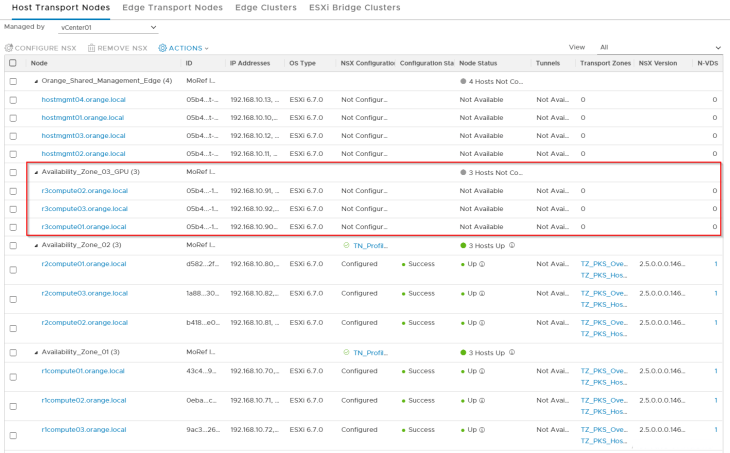The height and width of the screenshot is (453, 730).
Task: Open the View filter dropdown showing All
Action: pos(660,47)
